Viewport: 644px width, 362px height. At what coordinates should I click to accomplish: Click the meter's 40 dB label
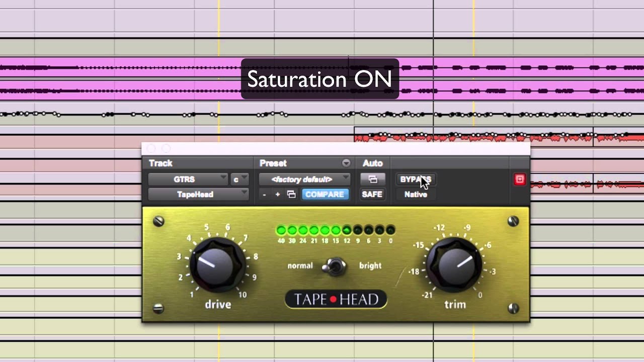click(x=281, y=241)
